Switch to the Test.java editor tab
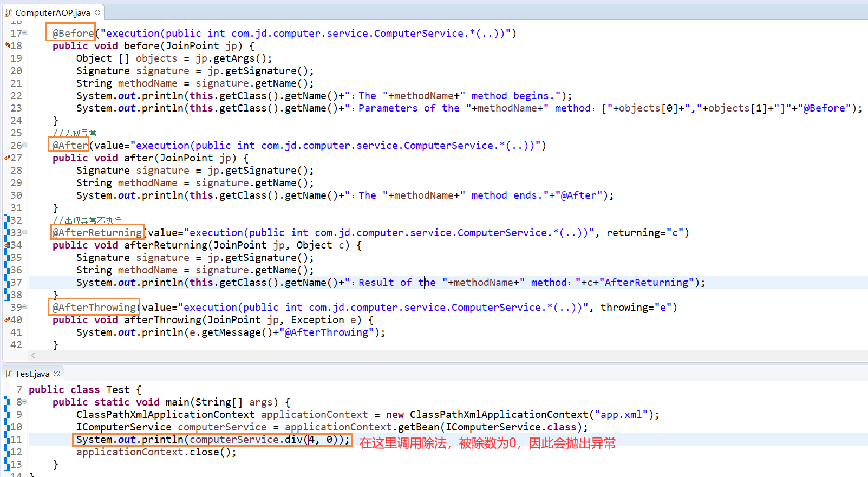This screenshot has width=868, height=477. click(x=32, y=374)
